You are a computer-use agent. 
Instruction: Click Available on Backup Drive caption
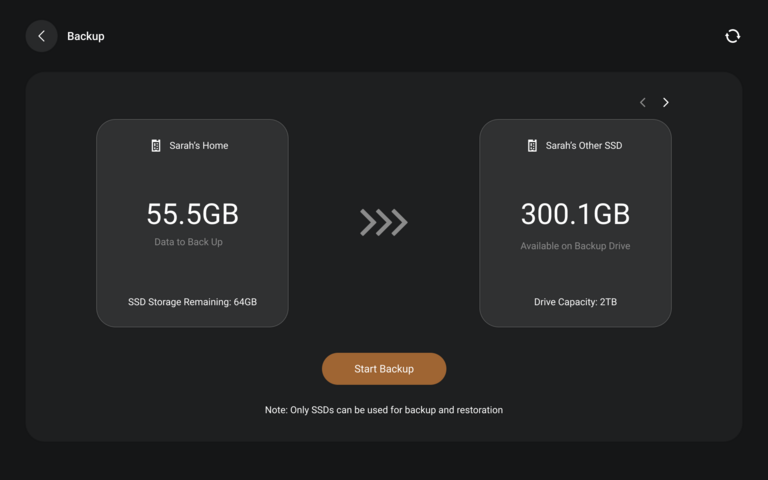pos(576,246)
